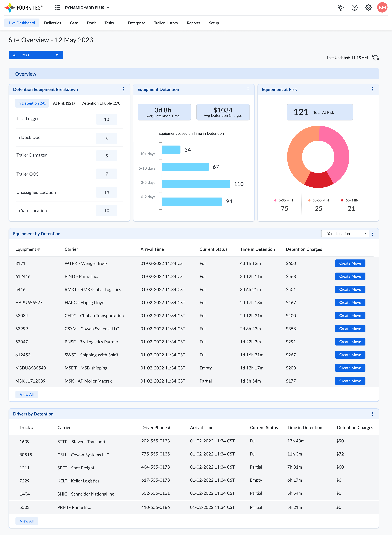Select Detention Eligible (270) toggle
The image size is (392, 535).
click(101, 103)
